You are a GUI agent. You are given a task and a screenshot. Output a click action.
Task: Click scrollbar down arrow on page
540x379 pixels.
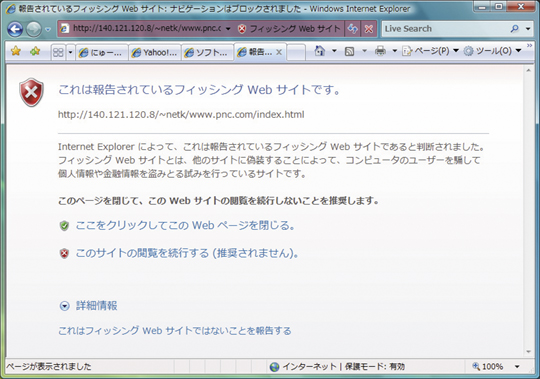[x=529, y=352]
